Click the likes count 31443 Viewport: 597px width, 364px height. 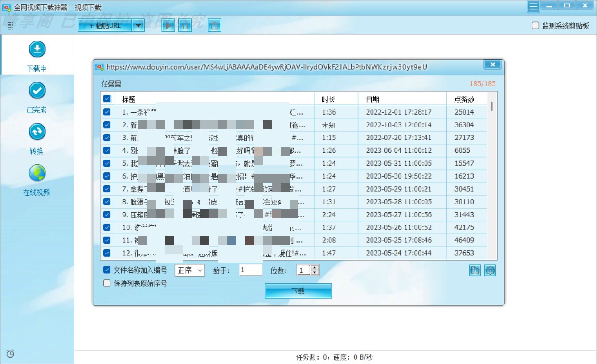(464, 214)
